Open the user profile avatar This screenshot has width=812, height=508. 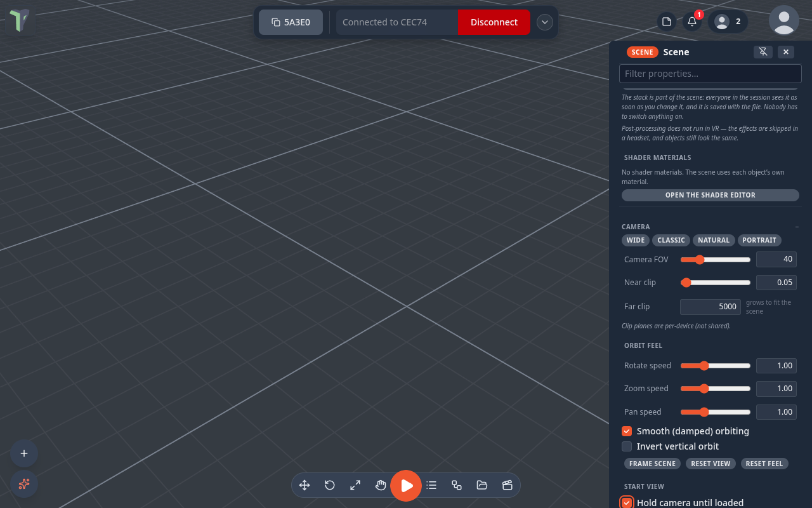(784, 20)
